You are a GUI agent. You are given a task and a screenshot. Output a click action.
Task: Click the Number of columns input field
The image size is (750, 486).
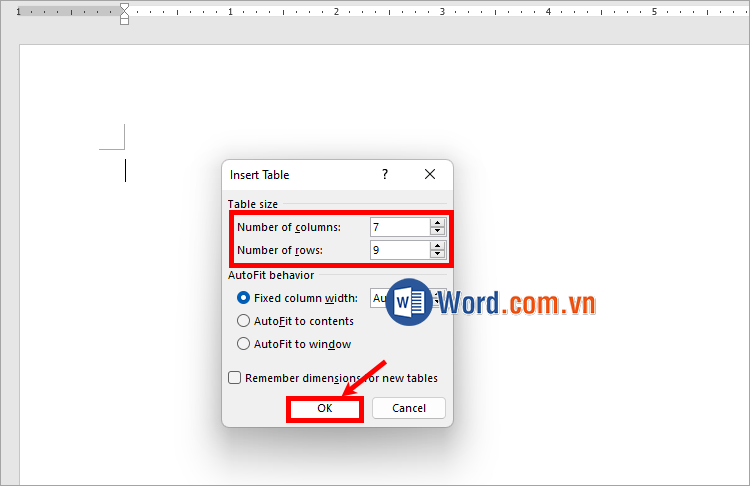[x=399, y=227]
